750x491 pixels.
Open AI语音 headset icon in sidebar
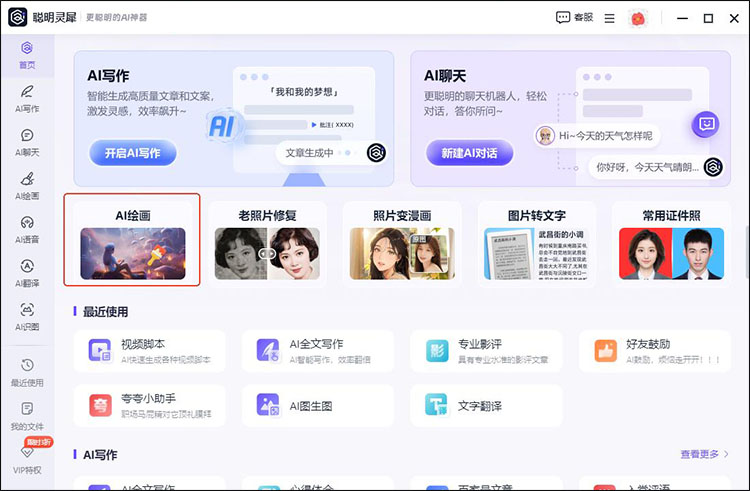pos(27,229)
